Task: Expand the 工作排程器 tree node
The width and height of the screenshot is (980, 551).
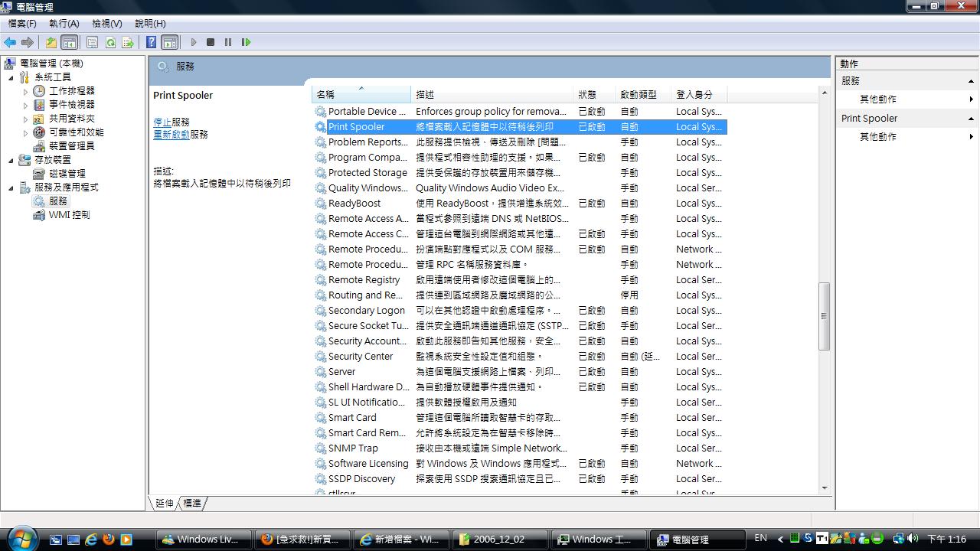Action: tap(25, 91)
